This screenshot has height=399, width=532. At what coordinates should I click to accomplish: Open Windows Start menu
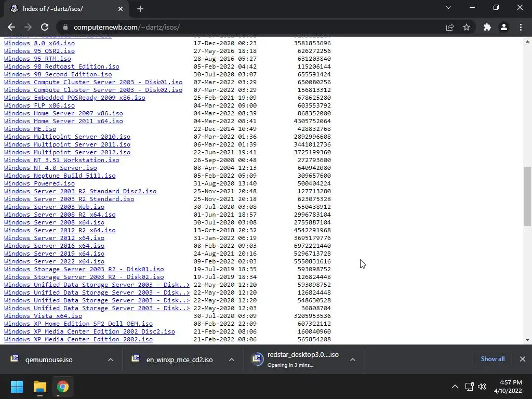[17, 387]
